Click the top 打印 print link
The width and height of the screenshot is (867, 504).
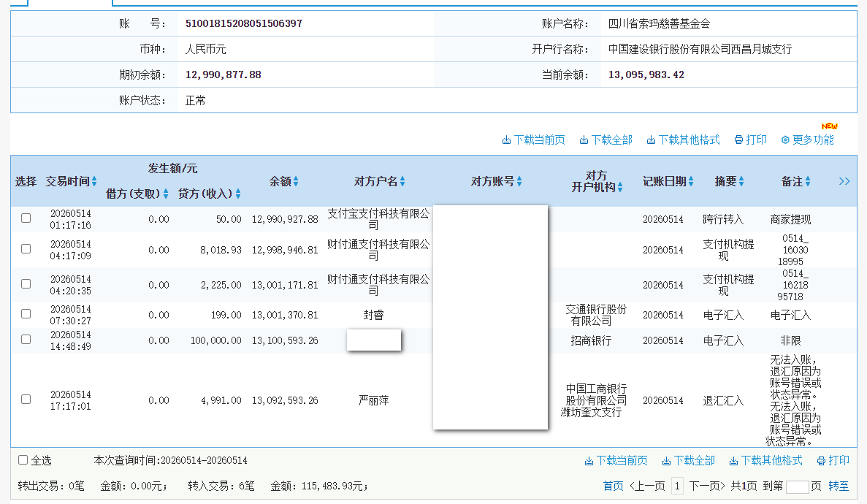point(750,140)
